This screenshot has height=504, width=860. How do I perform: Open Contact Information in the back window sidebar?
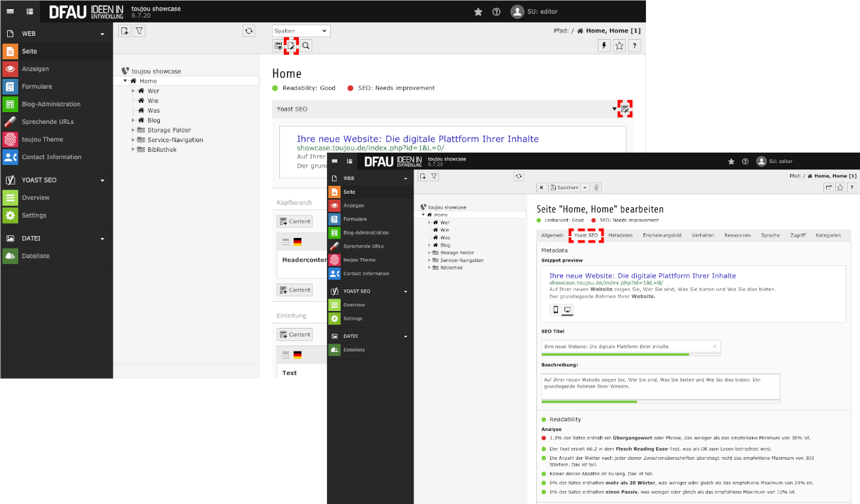pyautogui.click(x=56, y=156)
